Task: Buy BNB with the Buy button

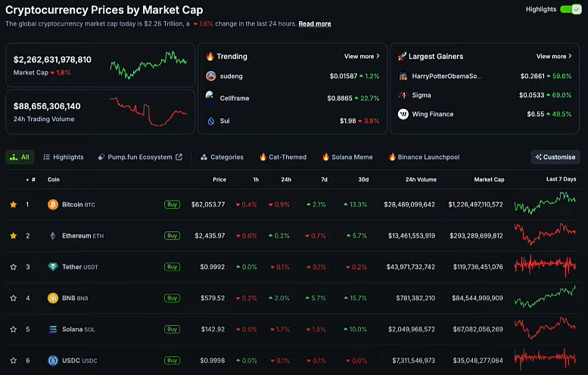Action: point(172,298)
